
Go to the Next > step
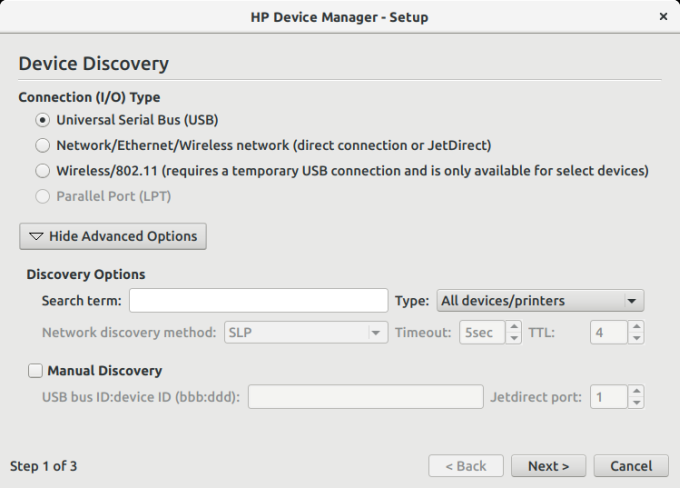click(549, 466)
